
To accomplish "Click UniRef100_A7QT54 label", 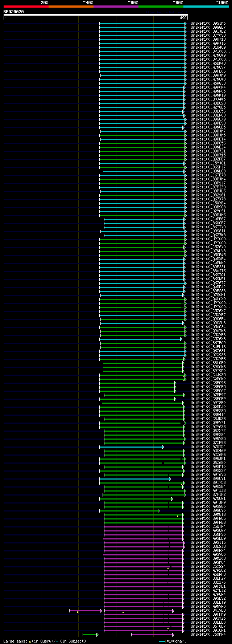I will [x=208, y=447].
